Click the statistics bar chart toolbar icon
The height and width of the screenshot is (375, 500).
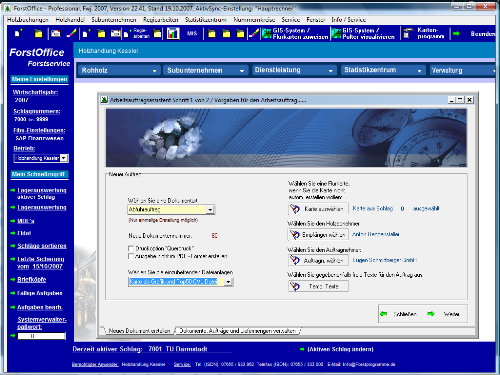(x=173, y=33)
